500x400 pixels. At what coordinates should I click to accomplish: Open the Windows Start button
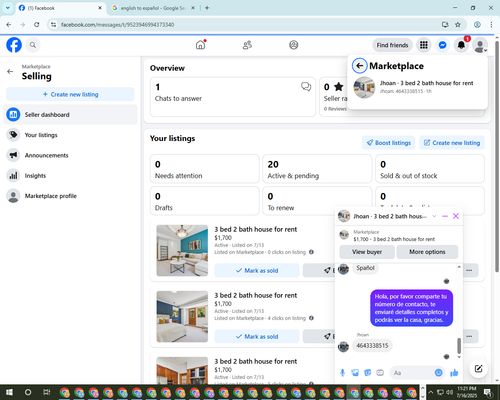click(9, 392)
